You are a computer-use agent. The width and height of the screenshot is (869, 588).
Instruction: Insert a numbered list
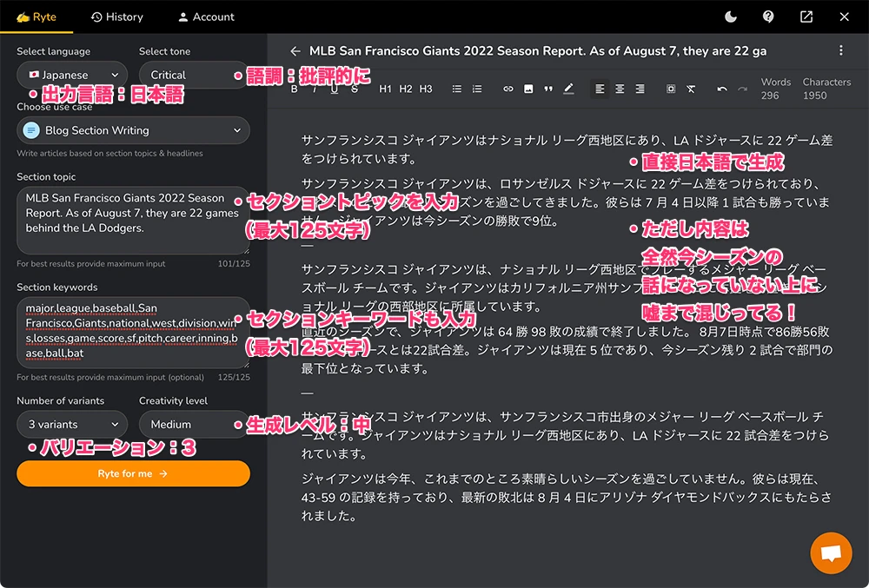coord(477,89)
